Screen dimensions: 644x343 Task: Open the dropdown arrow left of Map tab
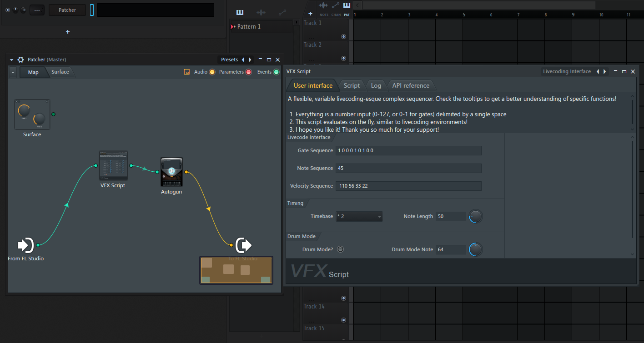coord(13,72)
